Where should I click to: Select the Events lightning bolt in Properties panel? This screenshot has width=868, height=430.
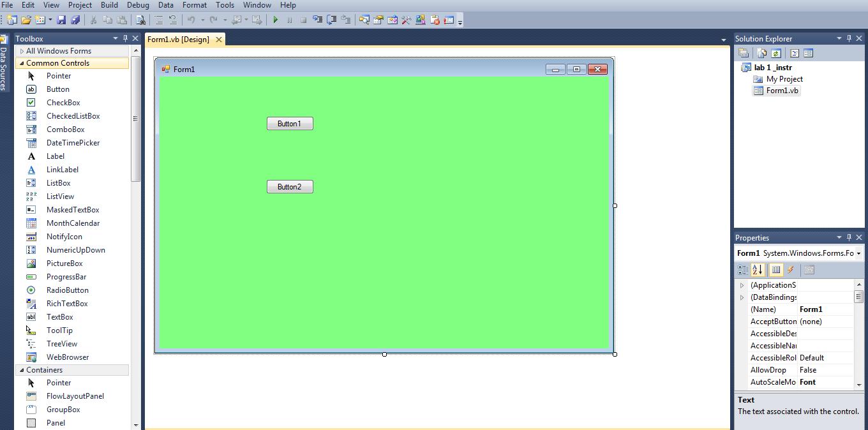pos(791,270)
